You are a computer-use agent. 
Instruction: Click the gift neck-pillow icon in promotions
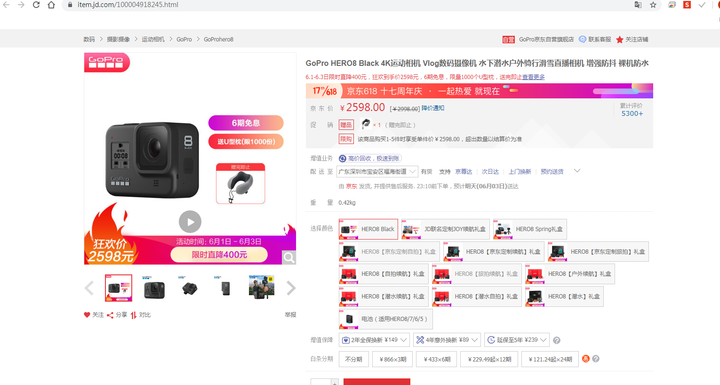pyautogui.click(x=366, y=124)
